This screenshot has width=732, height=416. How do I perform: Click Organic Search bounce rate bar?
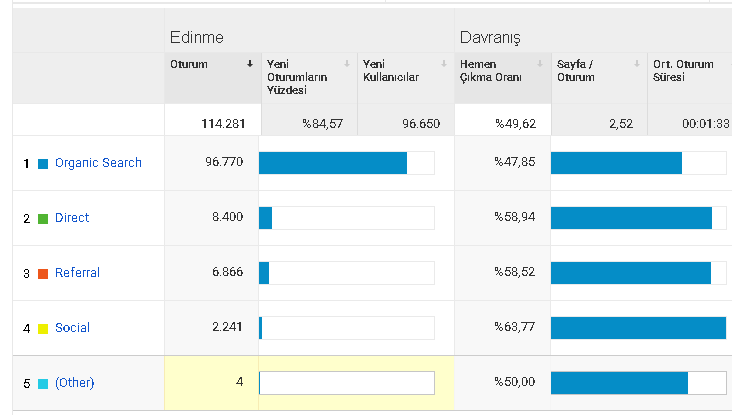click(639, 163)
